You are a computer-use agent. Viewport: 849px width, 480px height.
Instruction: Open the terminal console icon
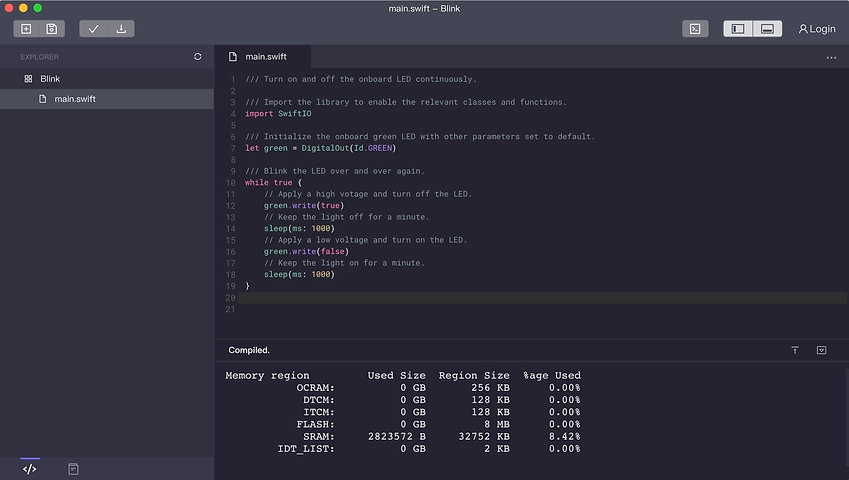[695, 29]
